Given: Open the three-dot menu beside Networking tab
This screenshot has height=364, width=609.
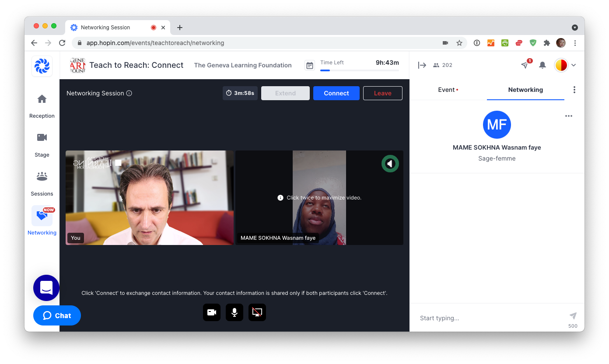Looking at the screenshot, I should (x=574, y=90).
